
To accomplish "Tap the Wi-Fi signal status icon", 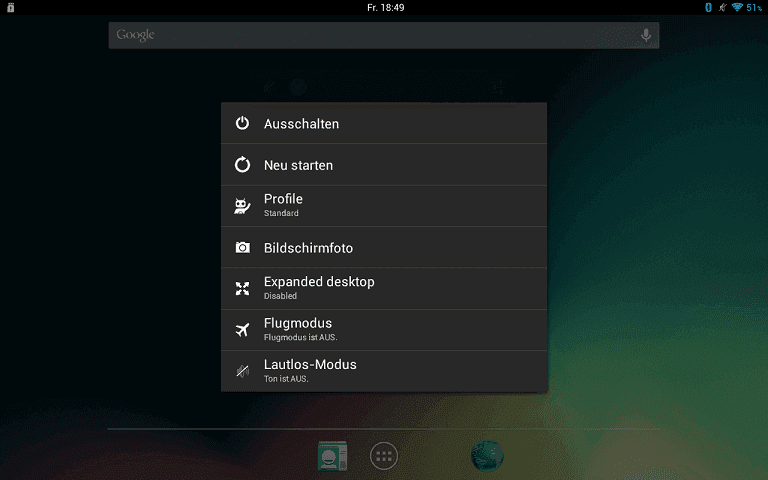I will [x=737, y=7].
